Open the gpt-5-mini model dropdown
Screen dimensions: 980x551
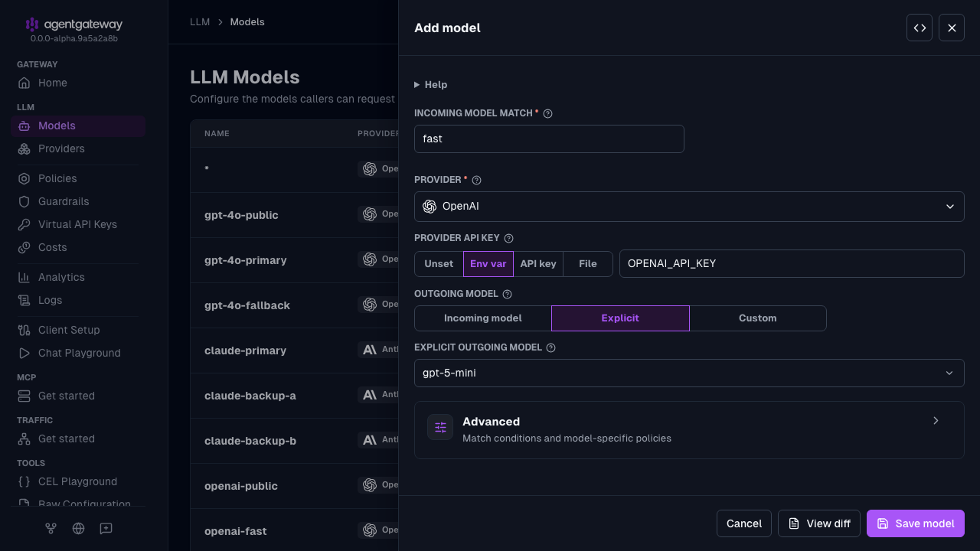click(x=689, y=373)
